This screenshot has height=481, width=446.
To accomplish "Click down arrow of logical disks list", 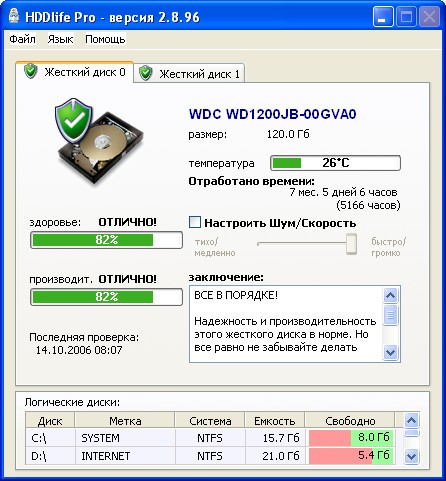I will tap(411, 456).
